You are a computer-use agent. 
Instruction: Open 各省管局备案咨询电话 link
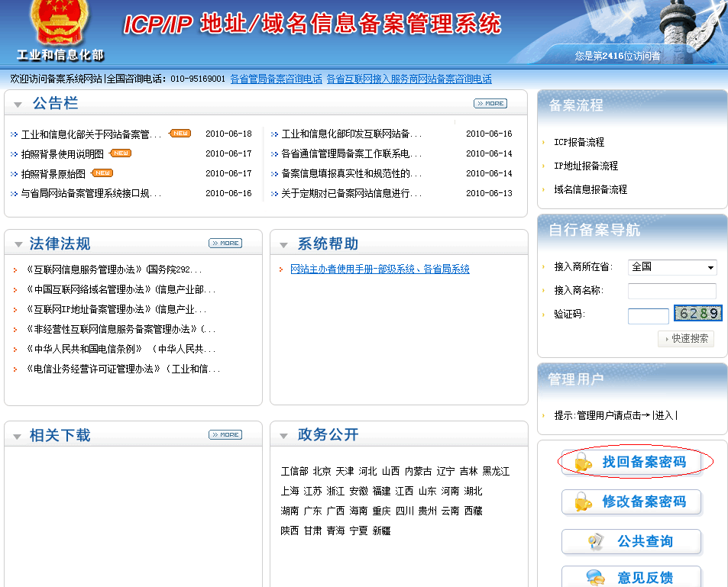(276, 79)
